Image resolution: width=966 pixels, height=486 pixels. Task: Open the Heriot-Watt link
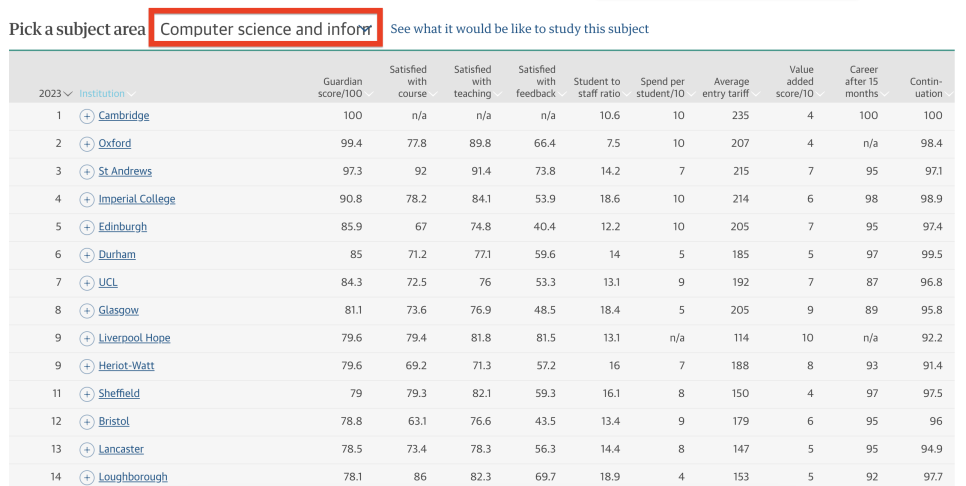coord(126,365)
